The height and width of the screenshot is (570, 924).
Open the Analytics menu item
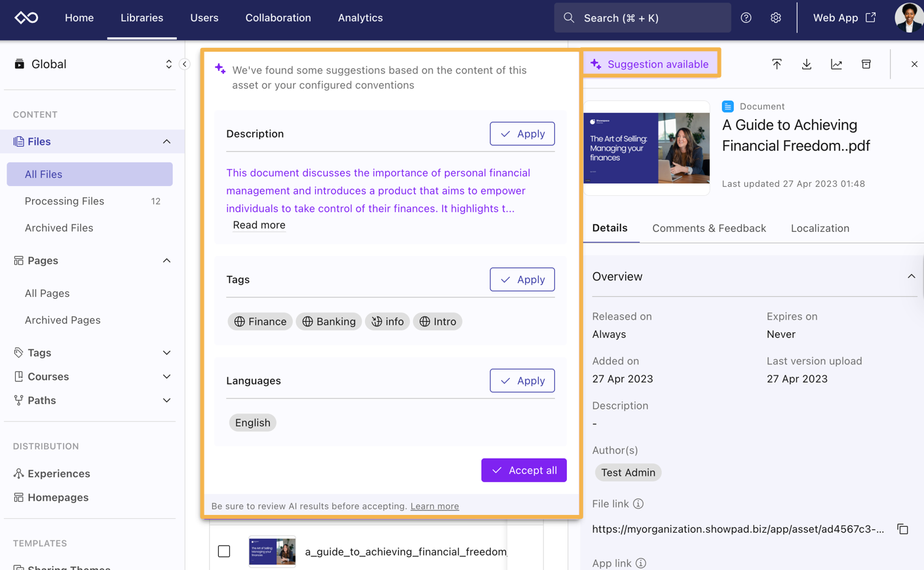click(360, 18)
